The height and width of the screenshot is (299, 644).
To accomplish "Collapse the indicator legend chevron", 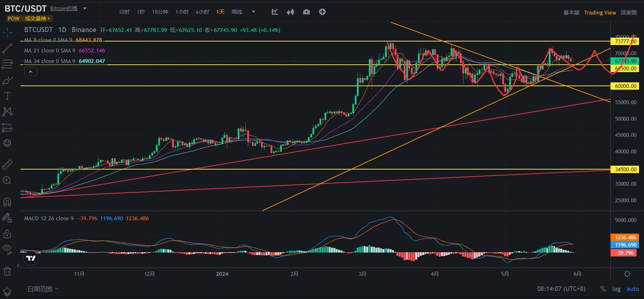I will (x=30, y=71).
